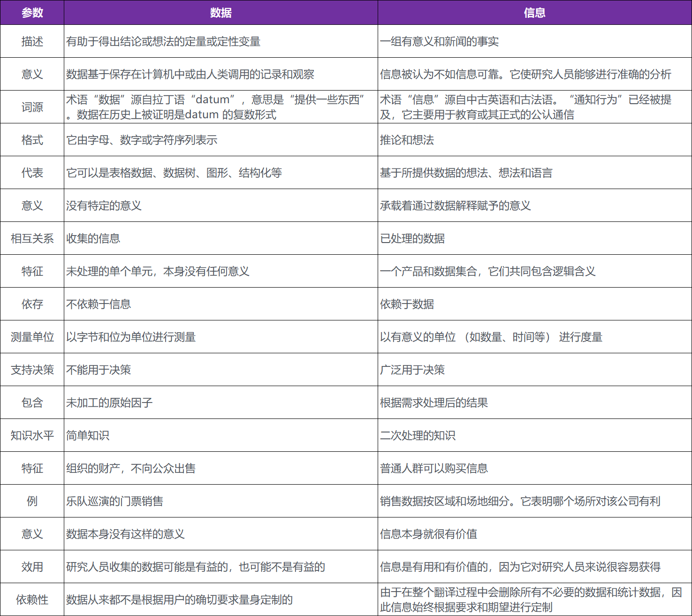
Task: Click the 格式 row label
Action: tap(32, 140)
